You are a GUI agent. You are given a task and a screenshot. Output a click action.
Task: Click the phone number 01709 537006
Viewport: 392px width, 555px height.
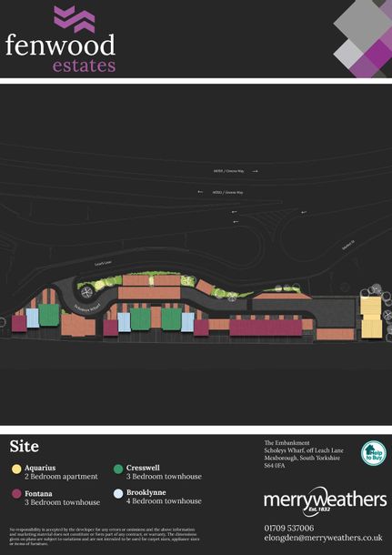(289, 528)
